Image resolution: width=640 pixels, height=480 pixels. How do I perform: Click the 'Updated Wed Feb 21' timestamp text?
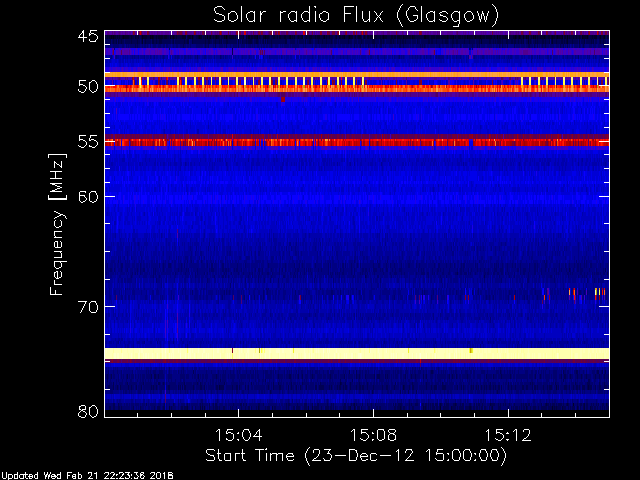(87, 476)
